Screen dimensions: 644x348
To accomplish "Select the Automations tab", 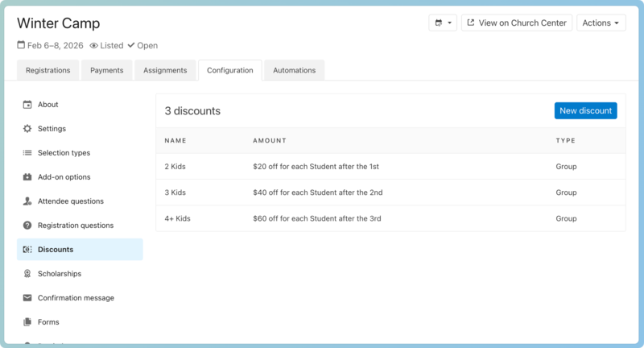I will [x=294, y=71].
